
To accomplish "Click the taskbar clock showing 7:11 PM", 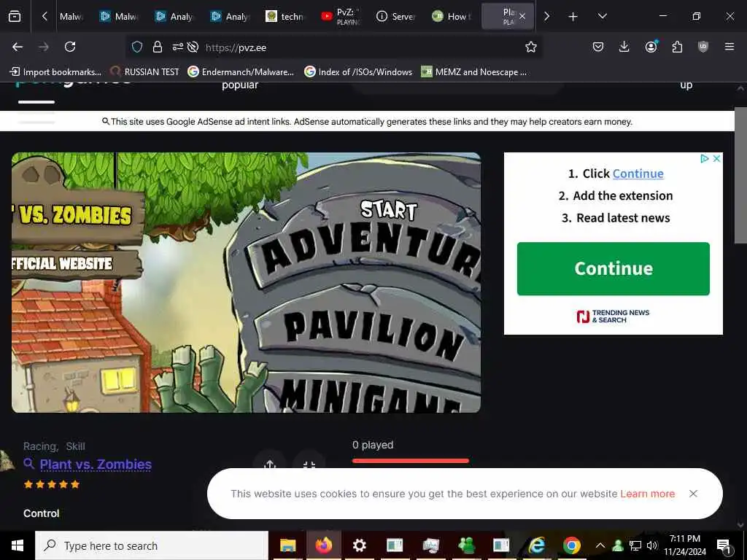I will [685, 545].
